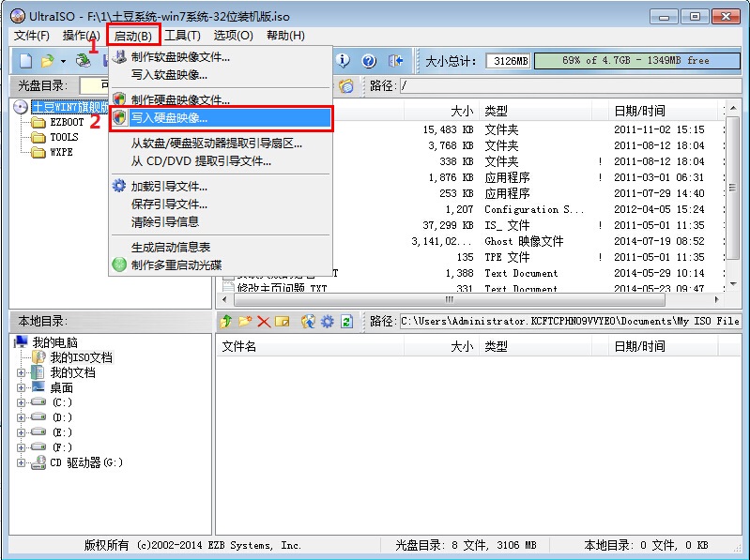
Task: Expand the (D:) drive node
Action: (x=21, y=417)
